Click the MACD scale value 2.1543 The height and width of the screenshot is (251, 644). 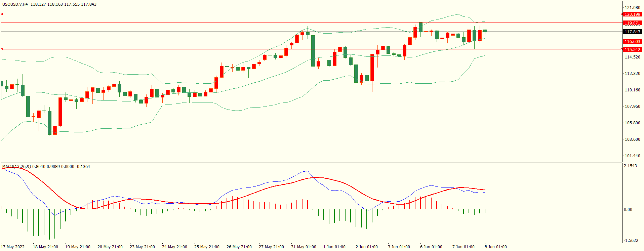[x=630, y=166]
